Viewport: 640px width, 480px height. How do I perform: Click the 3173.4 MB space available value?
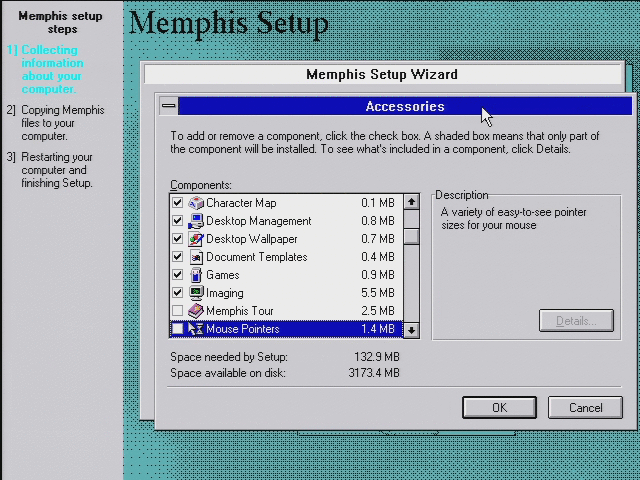374,373
